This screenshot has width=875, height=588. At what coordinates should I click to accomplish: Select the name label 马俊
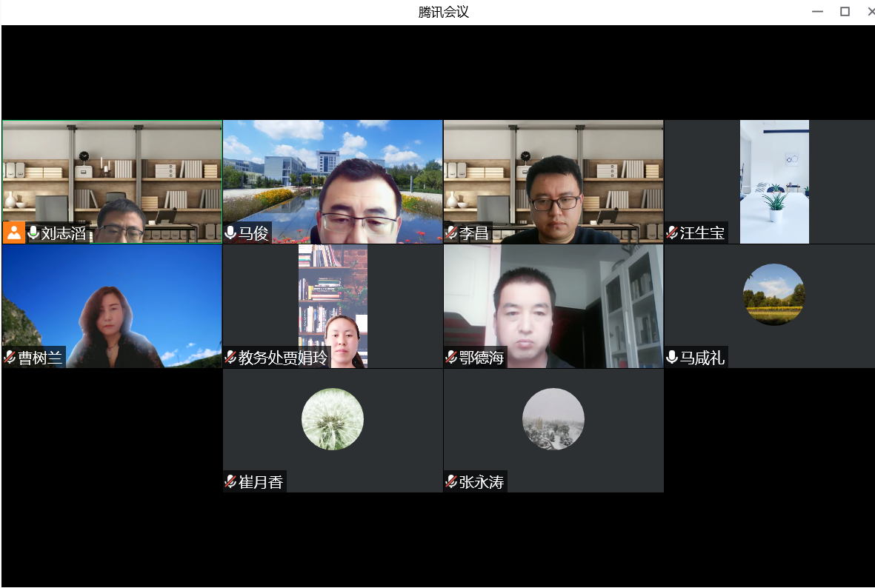[253, 233]
